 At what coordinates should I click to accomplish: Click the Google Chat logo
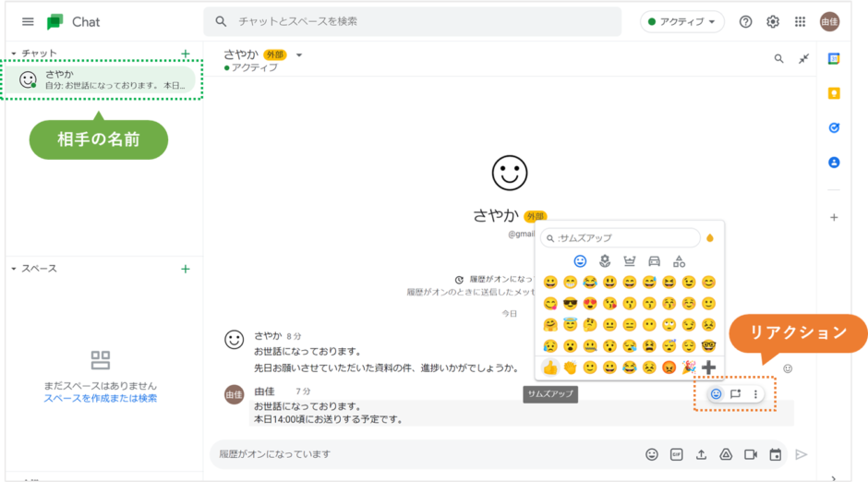pos(55,21)
